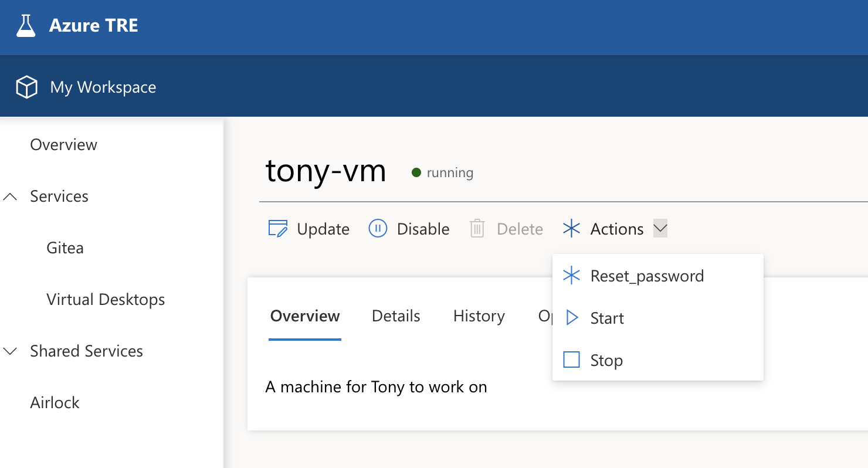Click the tony-vm resource title
Screen dimensions: 868x468
[326, 171]
